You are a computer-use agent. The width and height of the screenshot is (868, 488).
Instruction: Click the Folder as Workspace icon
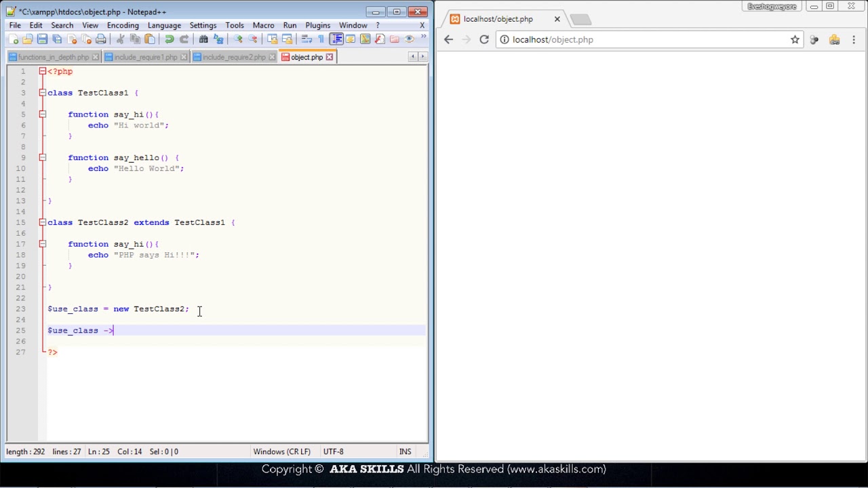pos(395,39)
